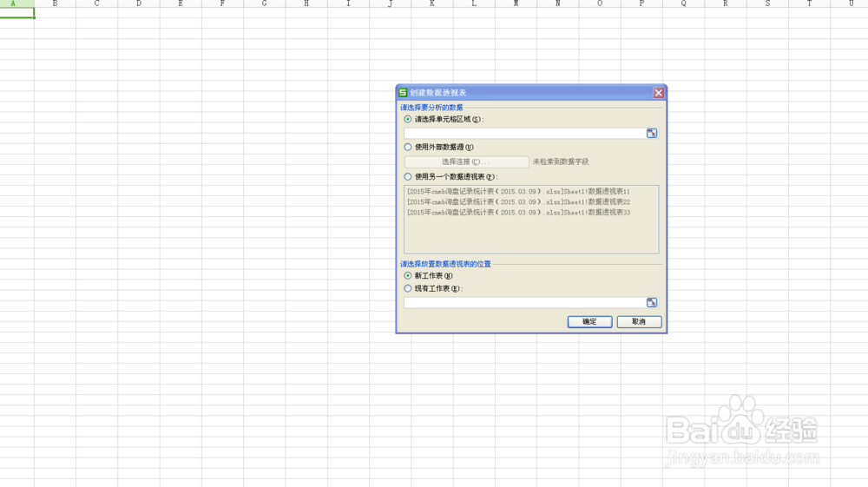
Task: Select column S header
Action: point(767,3)
